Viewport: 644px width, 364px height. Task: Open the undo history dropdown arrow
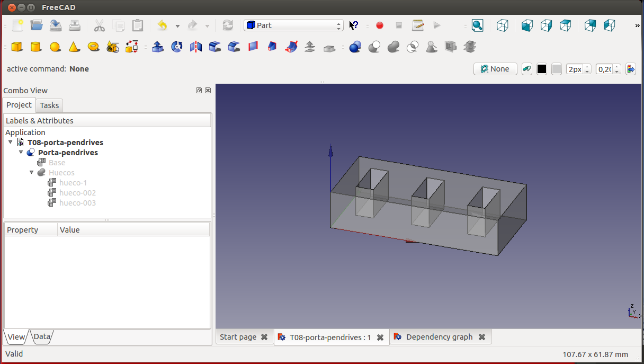(177, 26)
